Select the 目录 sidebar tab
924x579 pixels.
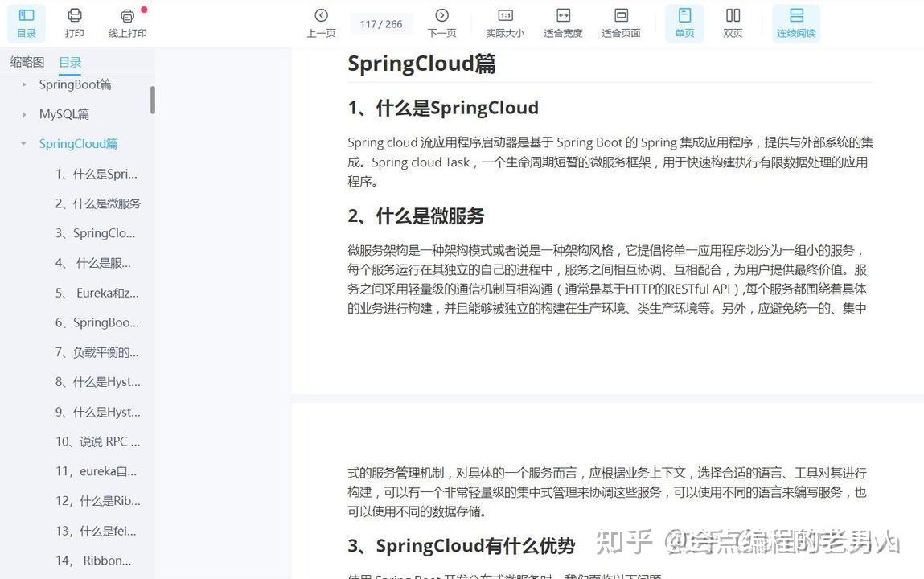pos(69,61)
